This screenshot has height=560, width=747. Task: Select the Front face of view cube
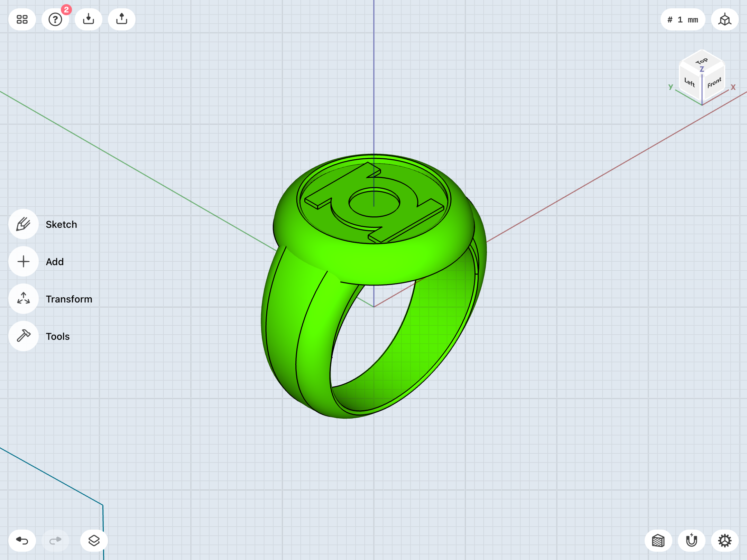coord(714,82)
